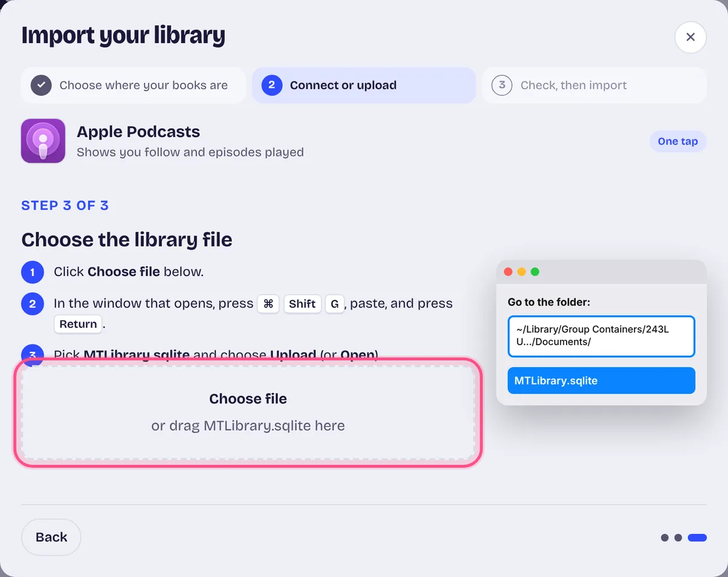Click the Import your library title
The image size is (728, 577).
(x=123, y=36)
